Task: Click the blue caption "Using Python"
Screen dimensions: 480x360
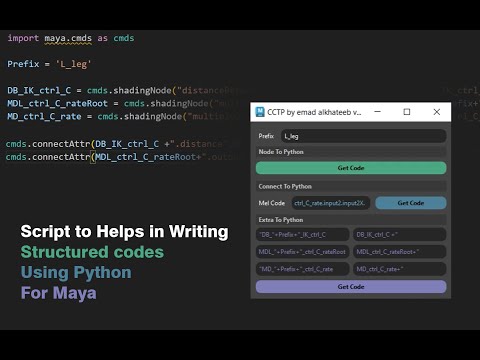Action: pyautogui.click(x=76, y=273)
